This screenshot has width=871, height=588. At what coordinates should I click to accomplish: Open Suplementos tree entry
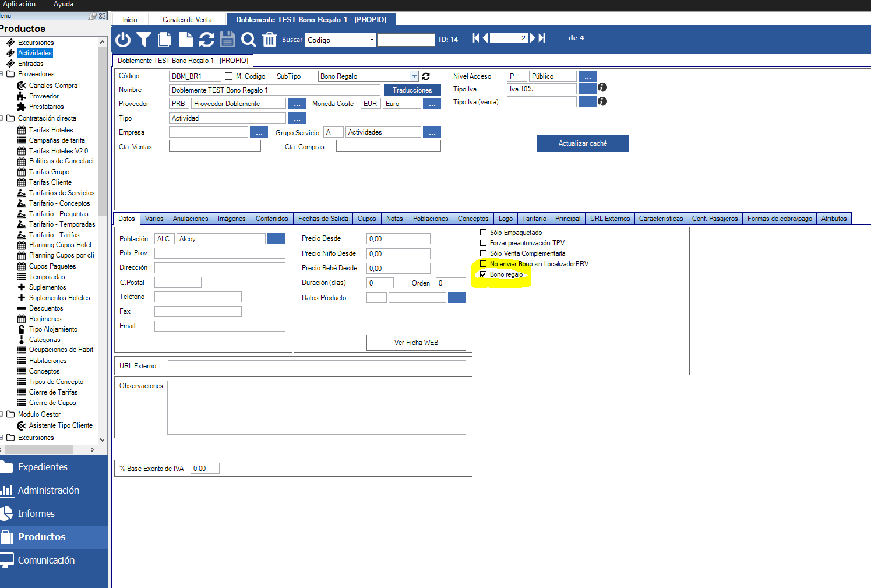[48, 287]
